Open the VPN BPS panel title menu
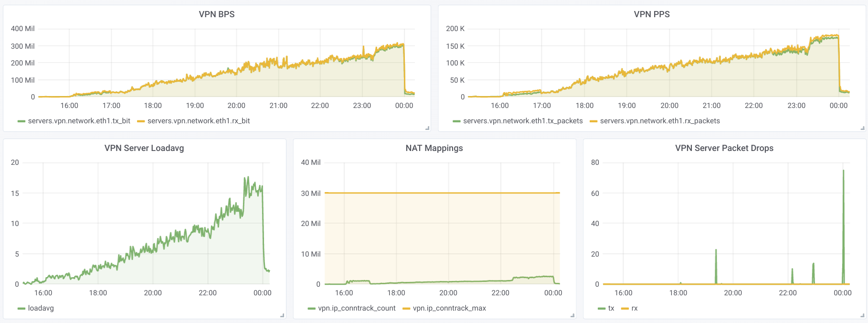The height and width of the screenshot is (323, 868). [x=217, y=14]
